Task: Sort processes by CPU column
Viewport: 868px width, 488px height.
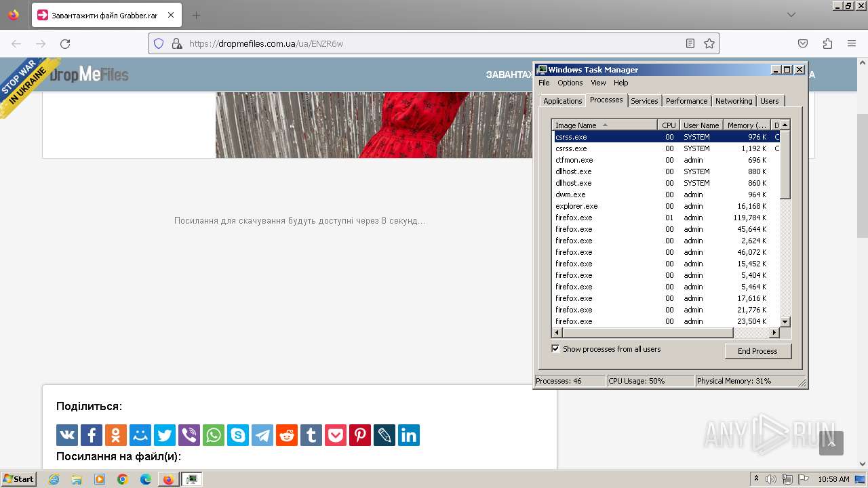Action: point(669,125)
